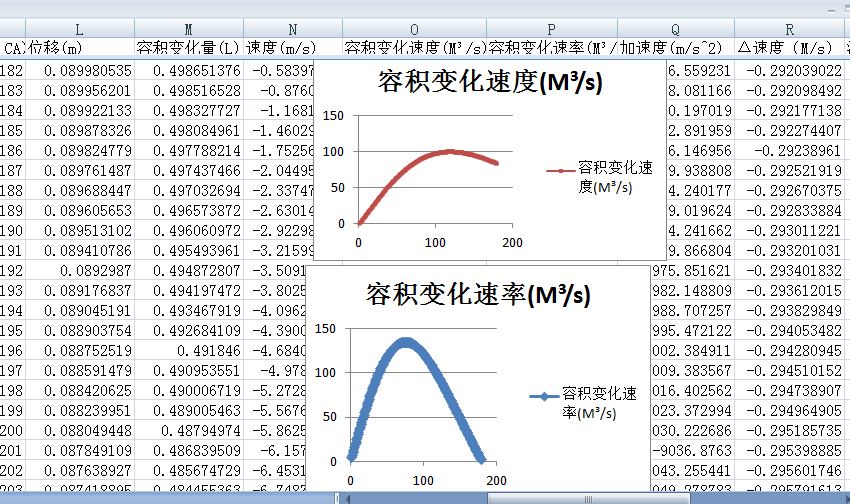Select cell with value 0.489005463

(189, 411)
